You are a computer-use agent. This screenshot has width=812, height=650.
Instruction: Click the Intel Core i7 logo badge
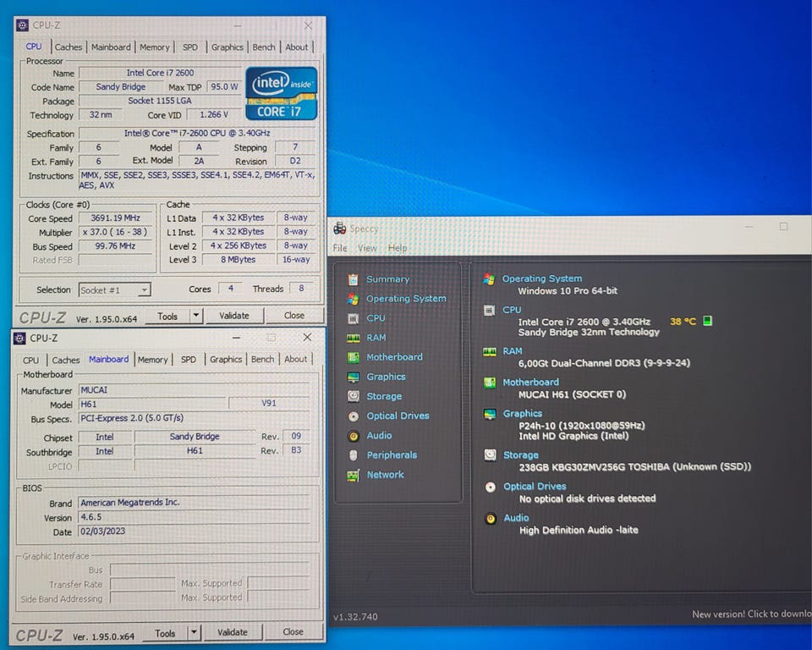281,93
